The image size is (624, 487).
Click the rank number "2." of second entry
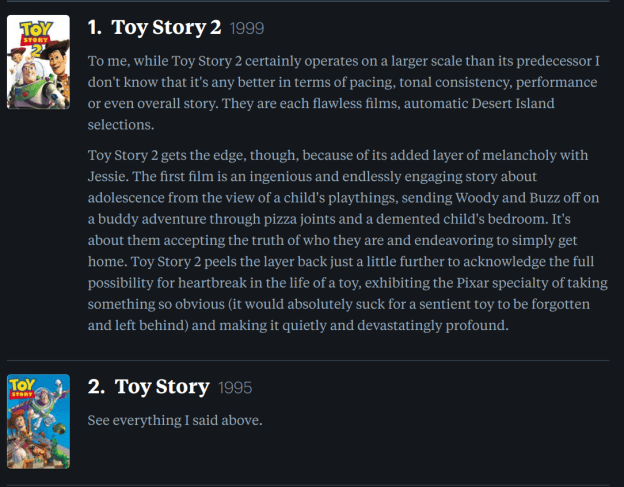tap(97, 387)
